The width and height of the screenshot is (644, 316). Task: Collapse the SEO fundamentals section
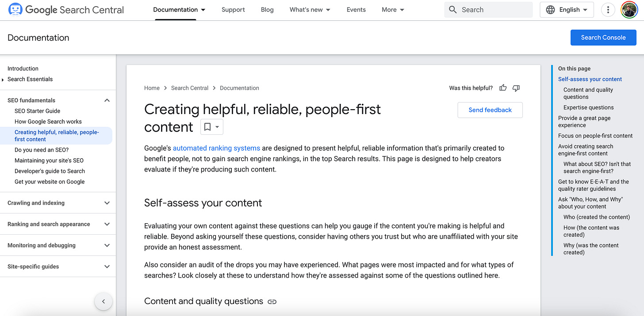coord(107,100)
